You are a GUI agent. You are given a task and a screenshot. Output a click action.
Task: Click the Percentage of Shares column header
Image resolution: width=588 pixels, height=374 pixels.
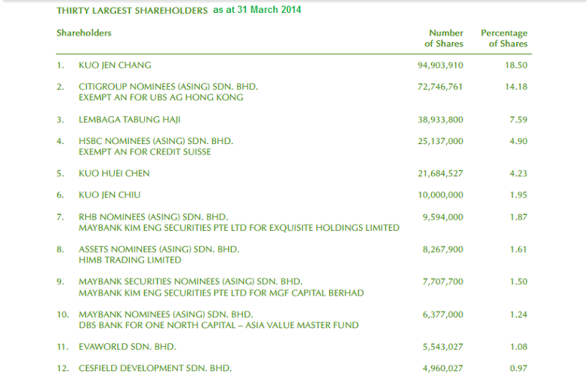pos(504,38)
